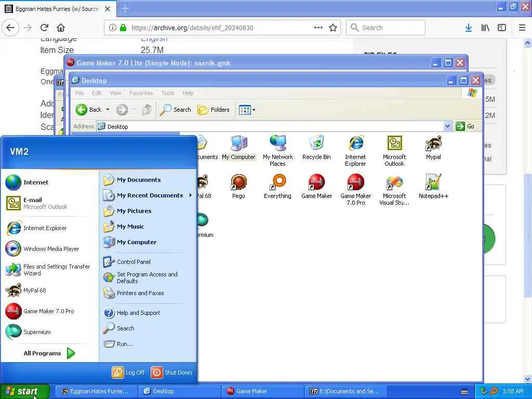Image resolution: width=532 pixels, height=399 pixels.
Task: Switch to Game Maker taskbar button
Action: pyautogui.click(x=262, y=391)
